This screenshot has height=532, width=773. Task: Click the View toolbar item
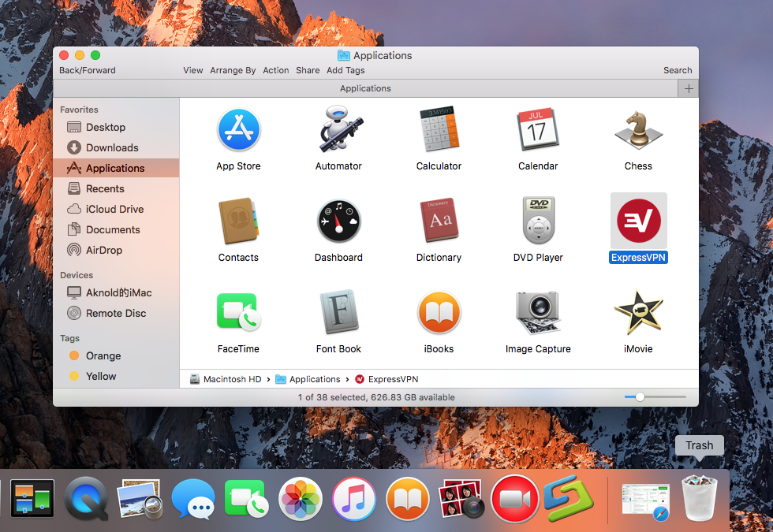(x=193, y=70)
